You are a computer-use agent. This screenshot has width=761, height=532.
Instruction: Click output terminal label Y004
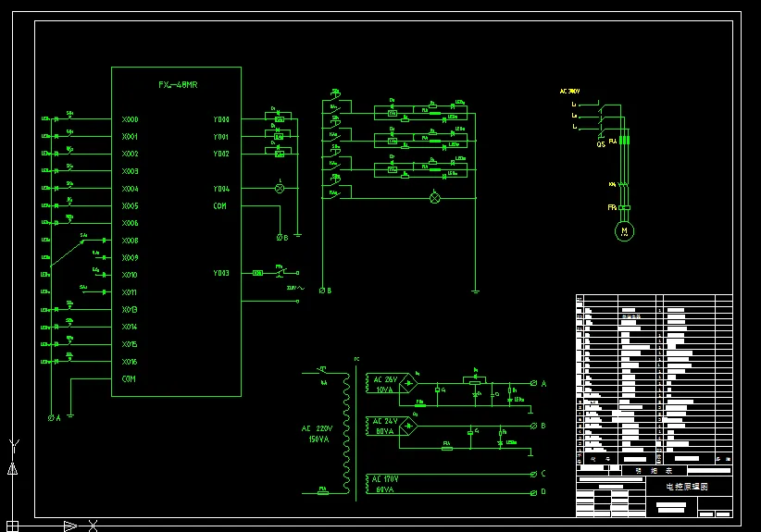(x=221, y=189)
